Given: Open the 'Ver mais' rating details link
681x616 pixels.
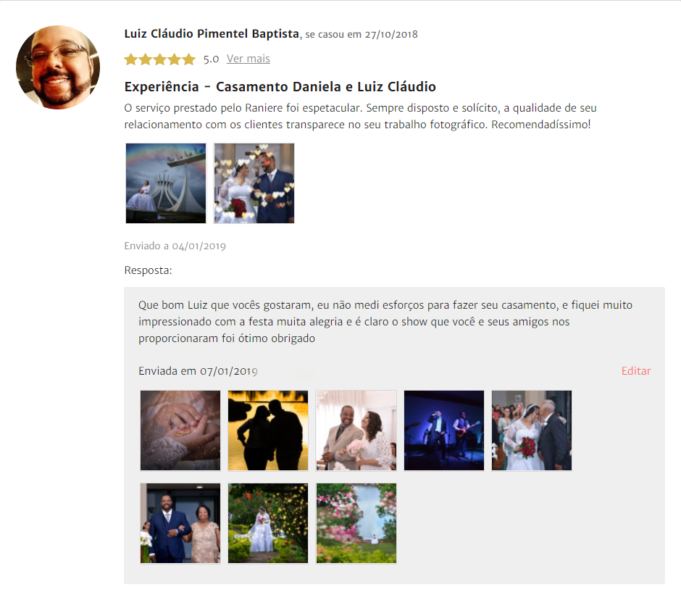Looking at the screenshot, I should [248, 59].
